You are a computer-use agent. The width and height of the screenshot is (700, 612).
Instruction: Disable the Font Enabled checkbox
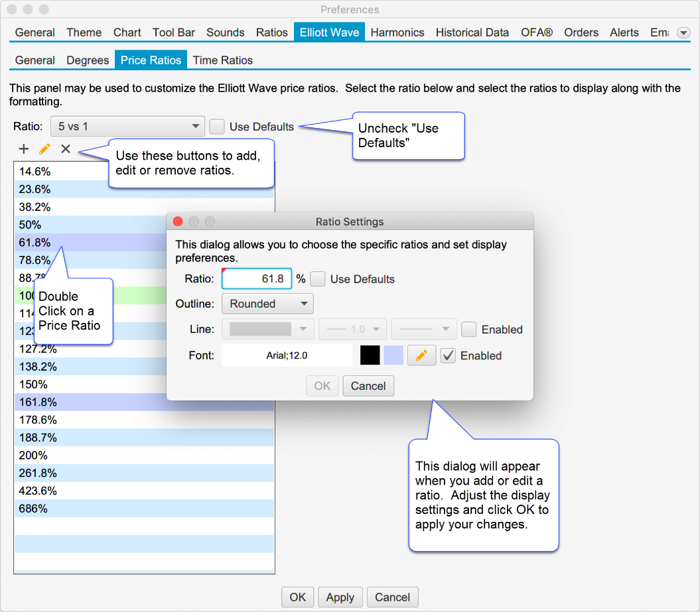tap(449, 355)
